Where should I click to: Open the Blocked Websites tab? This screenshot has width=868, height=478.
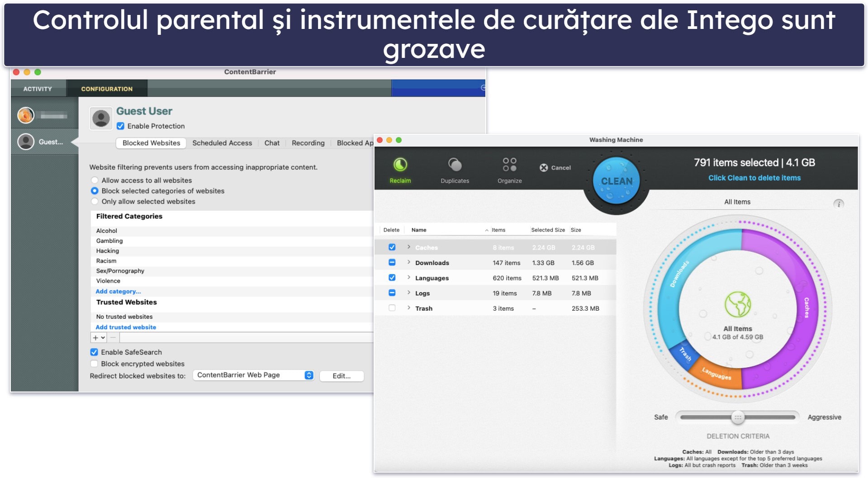click(x=151, y=143)
